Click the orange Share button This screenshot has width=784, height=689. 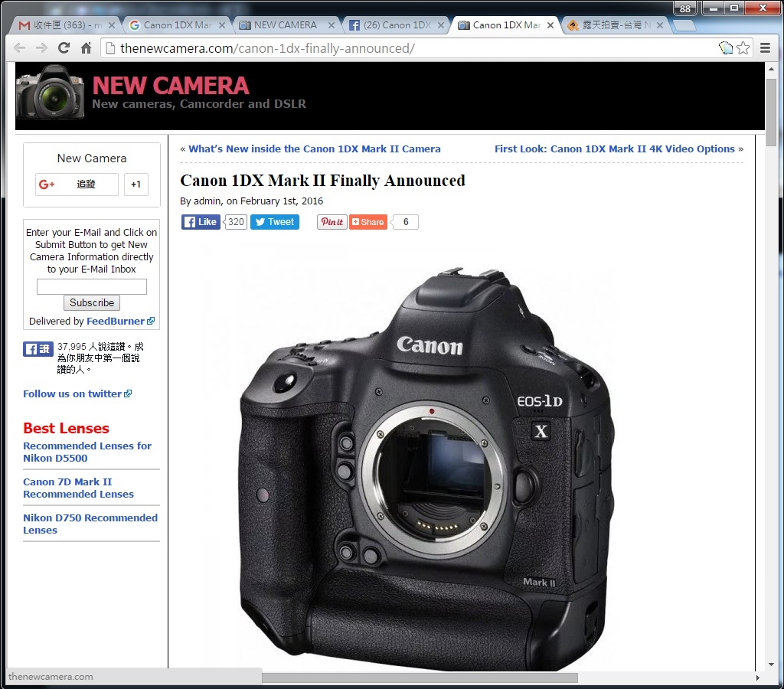coord(368,222)
